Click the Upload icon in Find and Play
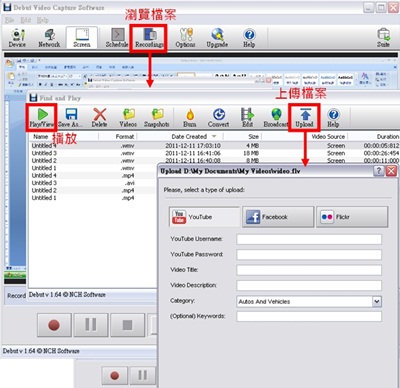The width and height of the screenshot is (400, 388). pos(304,117)
